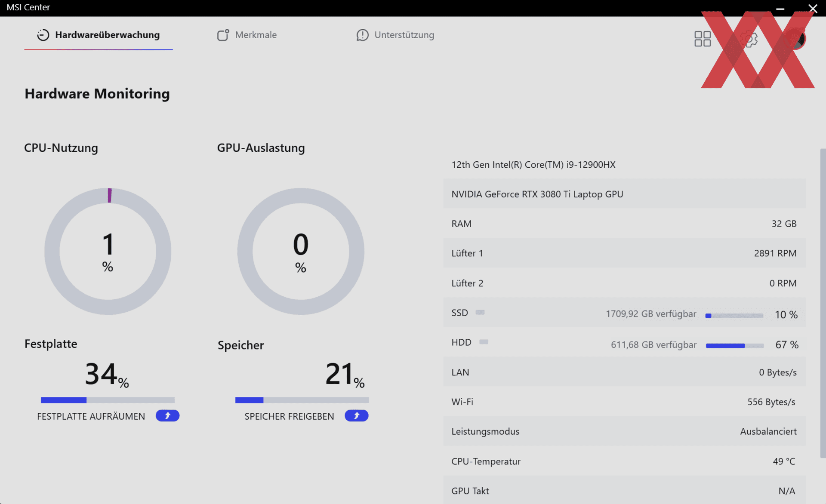The image size is (826, 504).
Task: Click the small drive icon next to HDD
Action: [x=484, y=342]
